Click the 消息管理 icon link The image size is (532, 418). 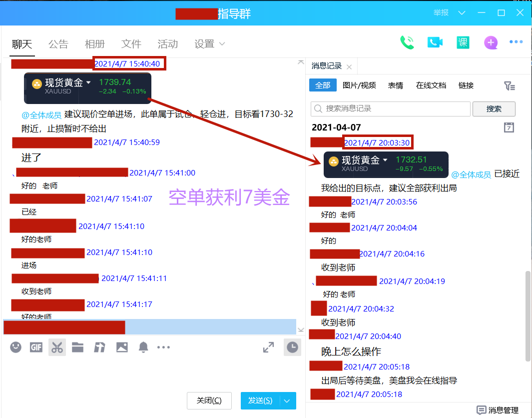point(498,410)
